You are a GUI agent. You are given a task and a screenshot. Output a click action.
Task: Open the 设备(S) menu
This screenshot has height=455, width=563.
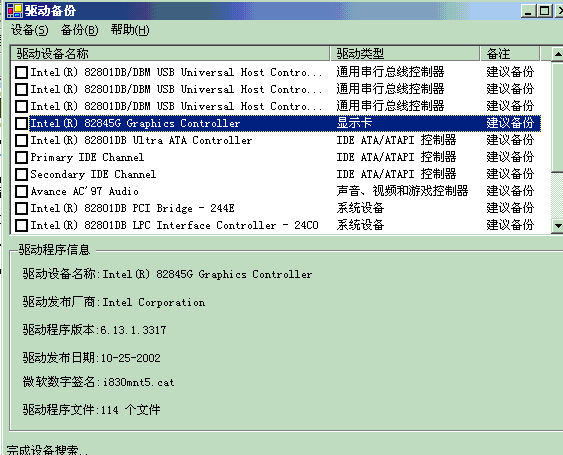[x=29, y=30]
